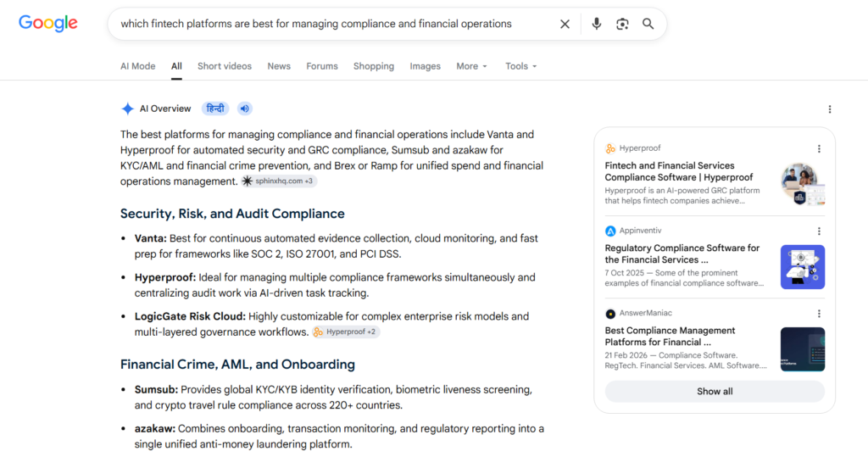
Task: Click the Hyperproof source favicon
Action: [610, 148]
